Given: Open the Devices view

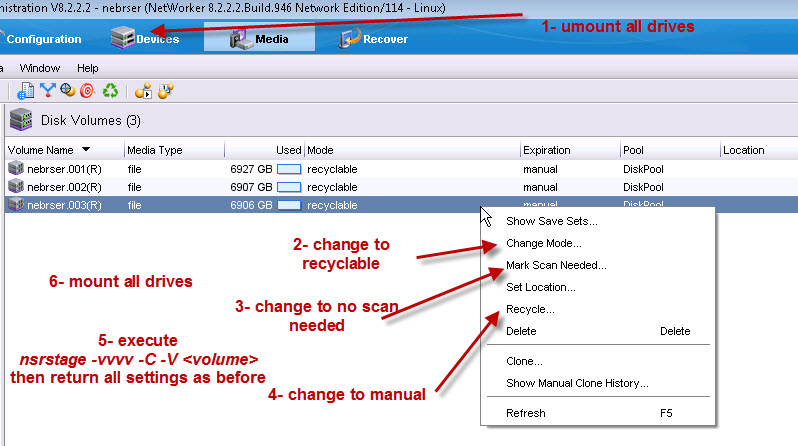Looking at the screenshot, I should click(146, 39).
